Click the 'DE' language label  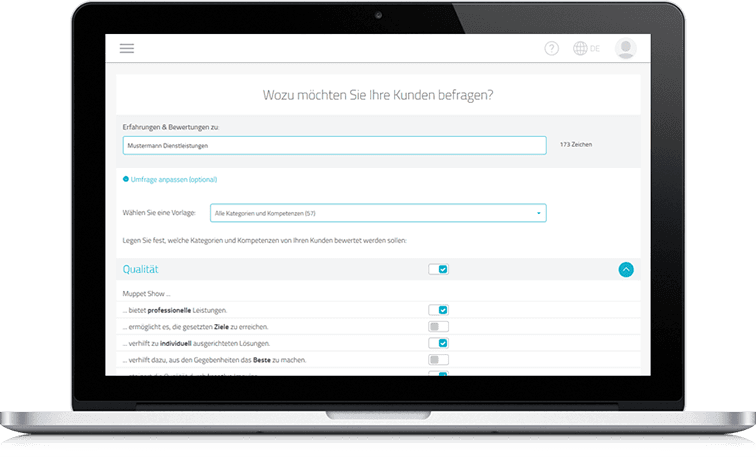595,49
